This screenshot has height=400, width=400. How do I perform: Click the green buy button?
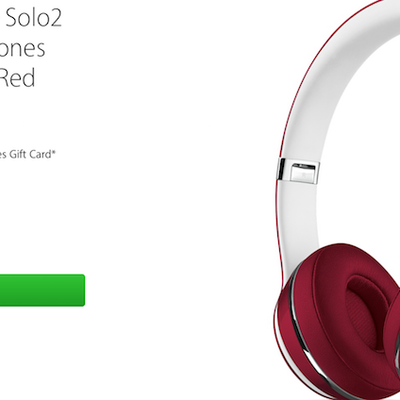coord(42,290)
